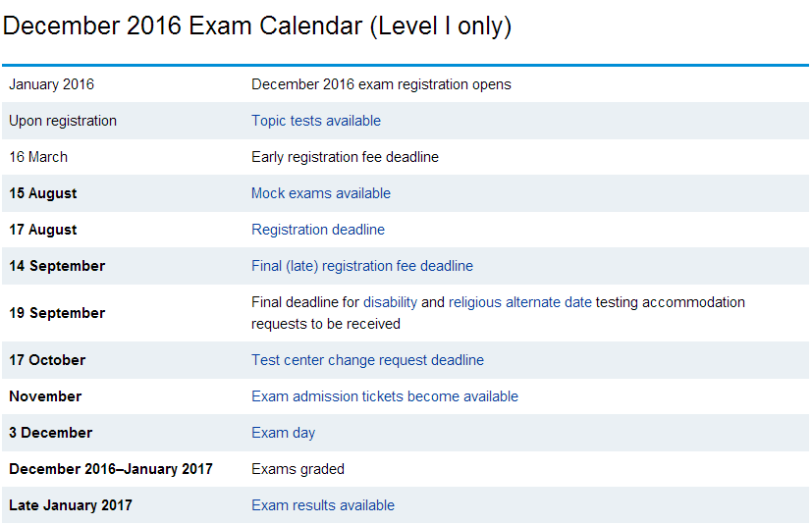812x525 pixels.
Task: Open Test center change request deadline link
Action: click(367, 360)
